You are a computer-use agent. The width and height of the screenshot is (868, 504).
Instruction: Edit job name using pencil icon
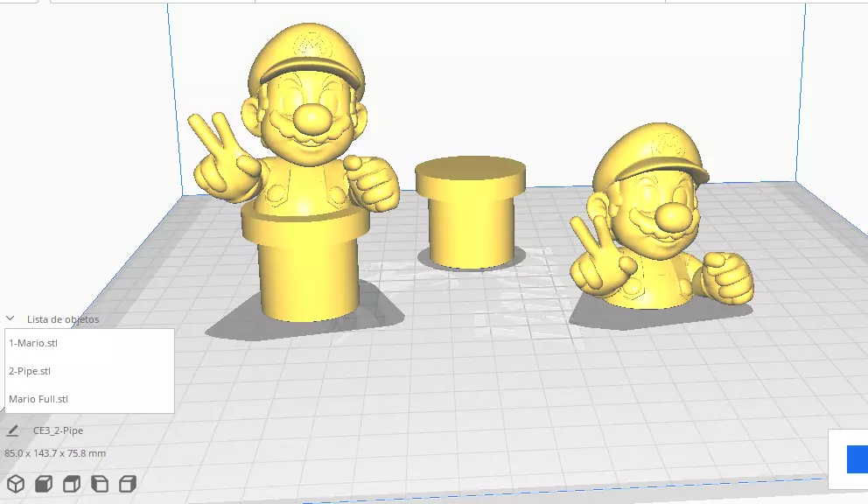pyautogui.click(x=13, y=430)
